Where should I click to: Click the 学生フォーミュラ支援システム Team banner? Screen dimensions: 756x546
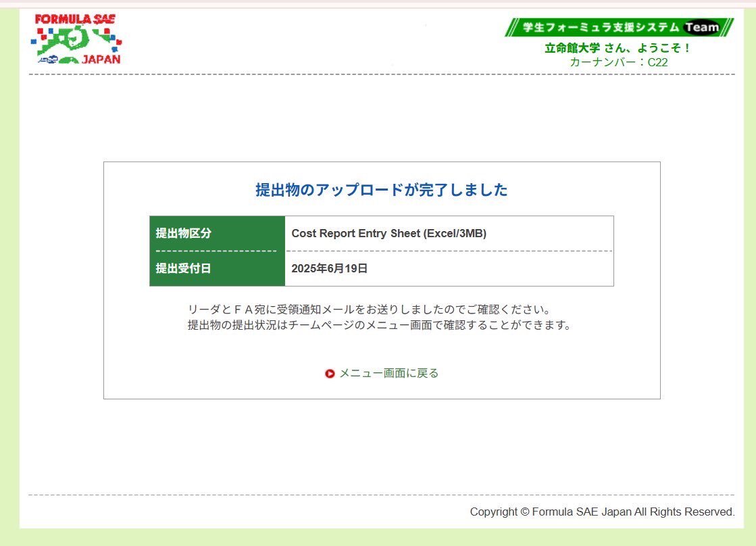[620, 28]
